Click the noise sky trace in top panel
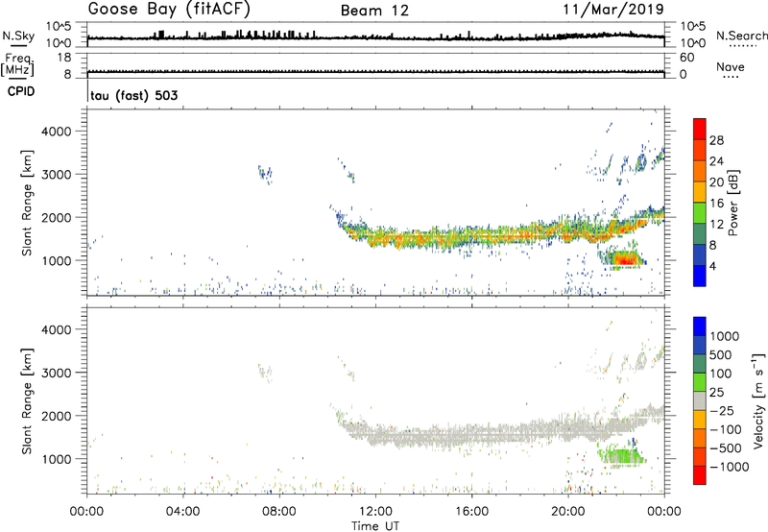The width and height of the screenshot is (768, 532). (x=375, y=37)
